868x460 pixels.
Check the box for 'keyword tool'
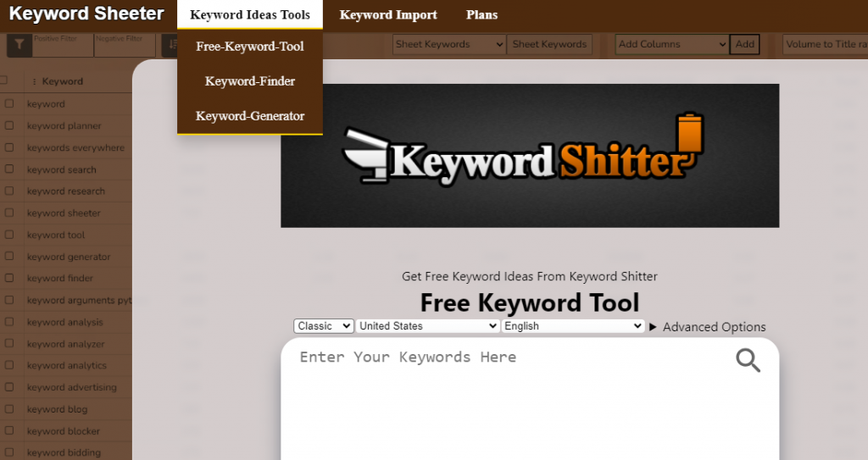(x=9, y=234)
